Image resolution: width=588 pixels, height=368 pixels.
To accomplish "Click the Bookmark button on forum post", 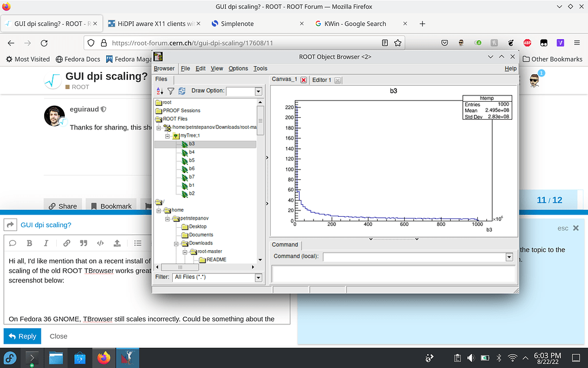I will point(111,206).
